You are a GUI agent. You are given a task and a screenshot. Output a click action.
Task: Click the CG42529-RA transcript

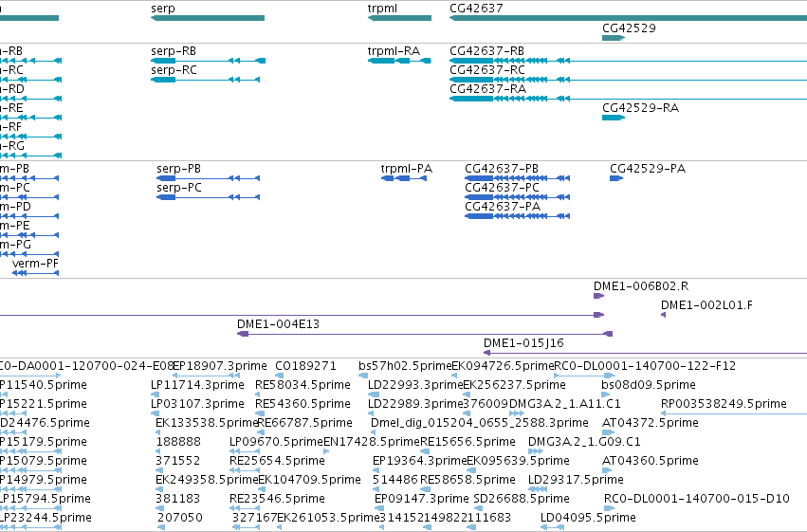click(x=614, y=118)
